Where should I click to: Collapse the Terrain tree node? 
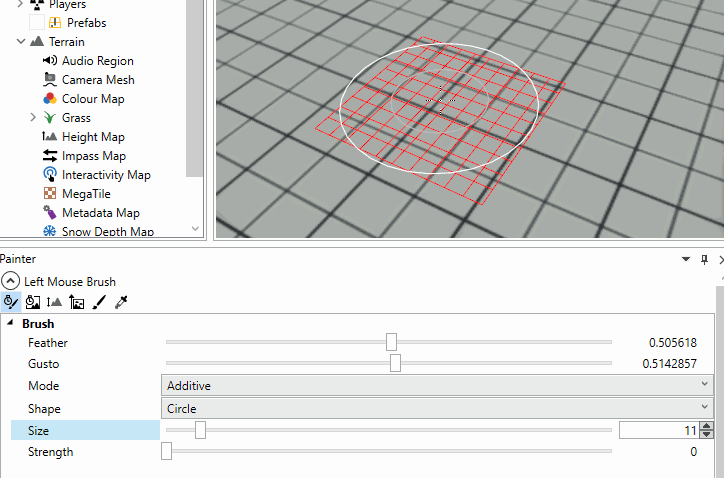(20, 42)
